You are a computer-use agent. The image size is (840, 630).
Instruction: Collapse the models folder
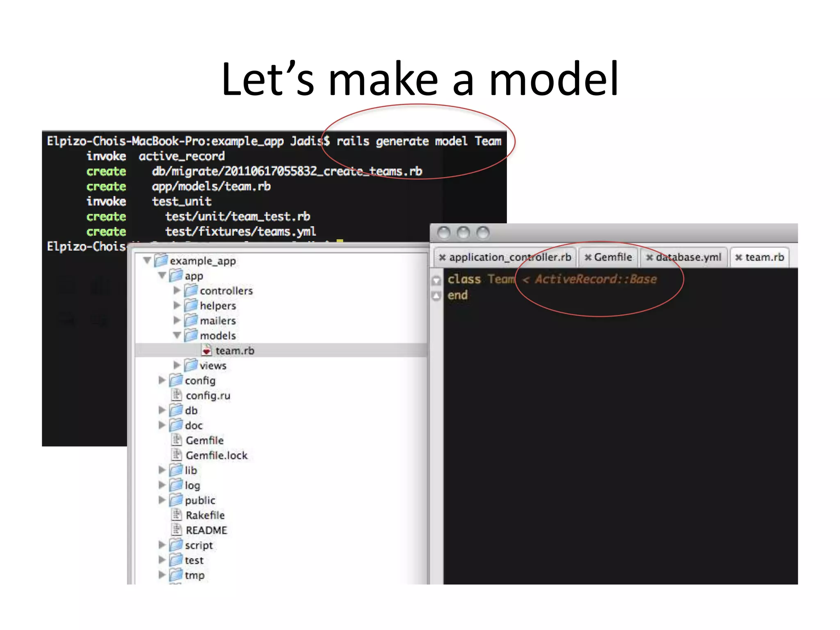coord(177,335)
